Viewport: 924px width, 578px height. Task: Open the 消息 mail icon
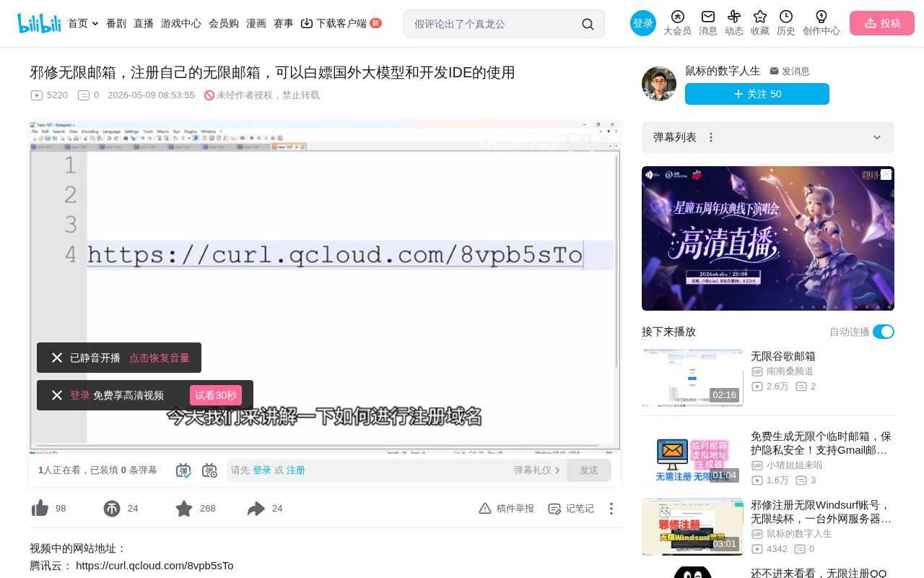[x=708, y=17]
